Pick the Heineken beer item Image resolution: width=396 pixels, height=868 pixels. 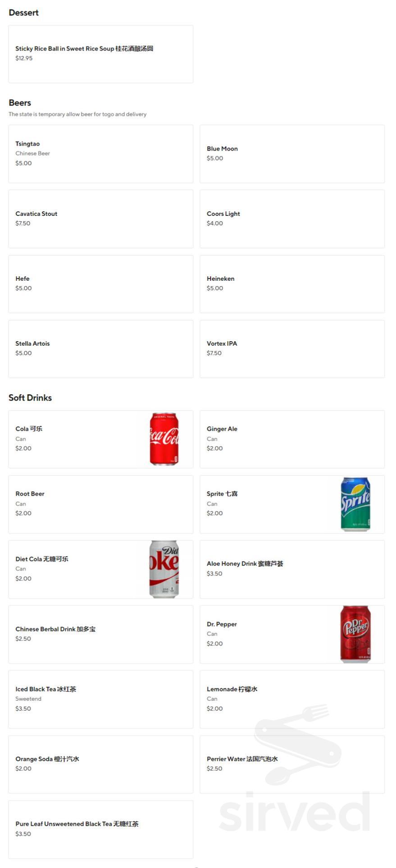pyautogui.click(x=292, y=284)
